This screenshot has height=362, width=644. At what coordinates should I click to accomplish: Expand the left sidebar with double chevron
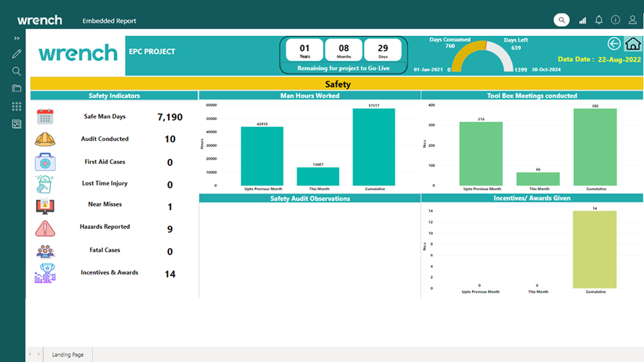(x=17, y=38)
